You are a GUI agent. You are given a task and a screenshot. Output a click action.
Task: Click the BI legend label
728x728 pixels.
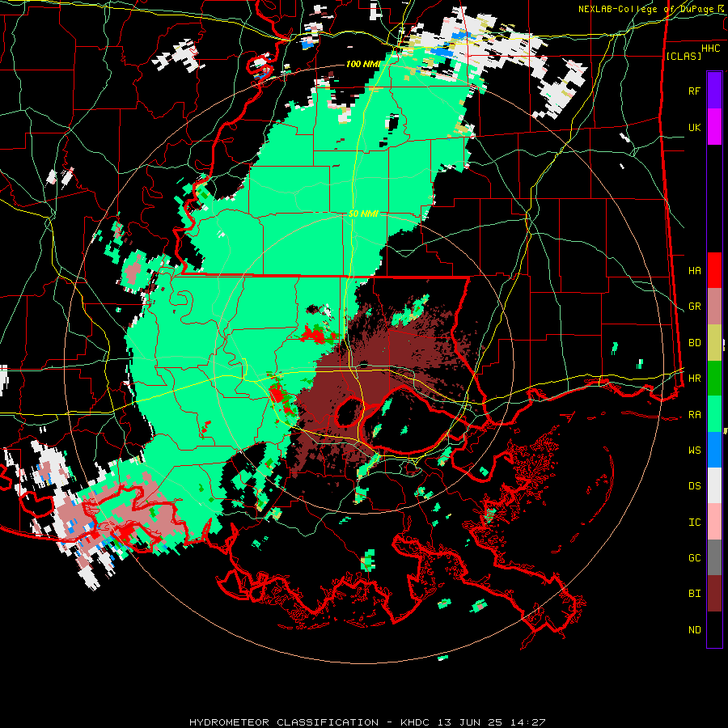point(694,594)
